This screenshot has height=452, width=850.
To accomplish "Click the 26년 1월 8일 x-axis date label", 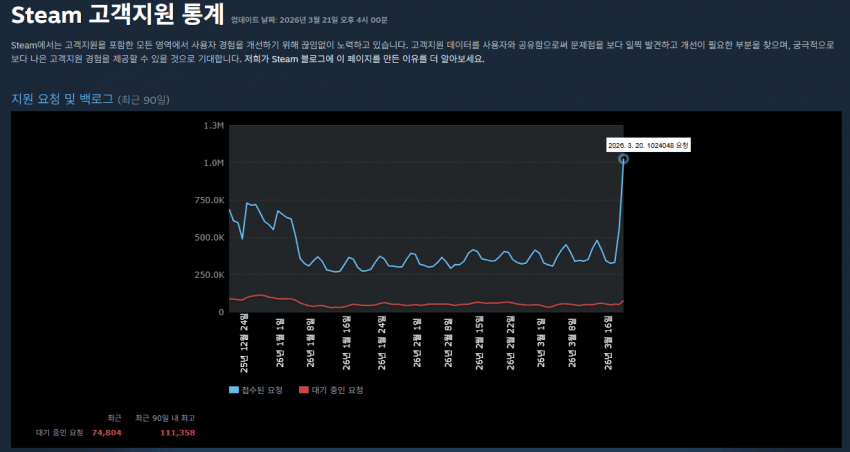I will tap(311, 343).
